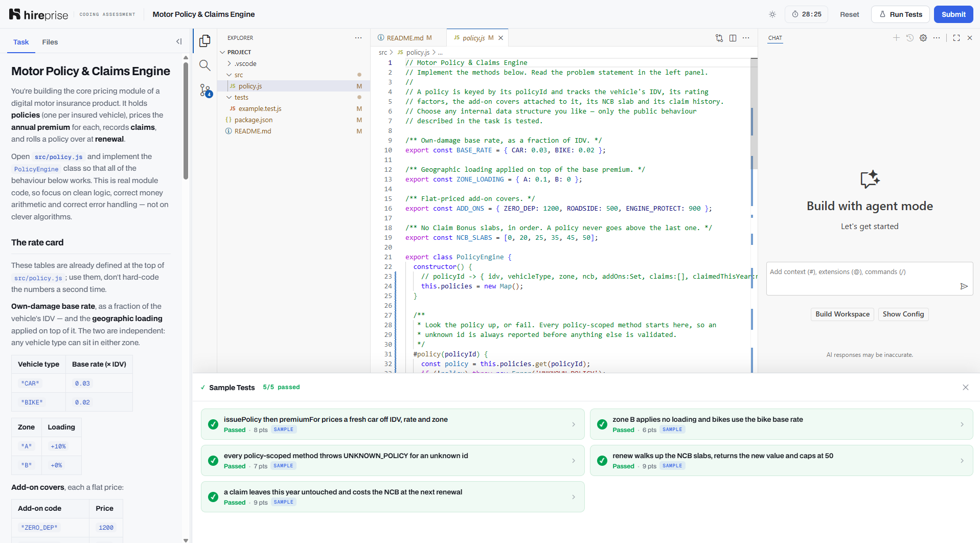Open the Source Control activity icon
Image resolution: width=980 pixels, height=543 pixels.
(x=206, y=90)
